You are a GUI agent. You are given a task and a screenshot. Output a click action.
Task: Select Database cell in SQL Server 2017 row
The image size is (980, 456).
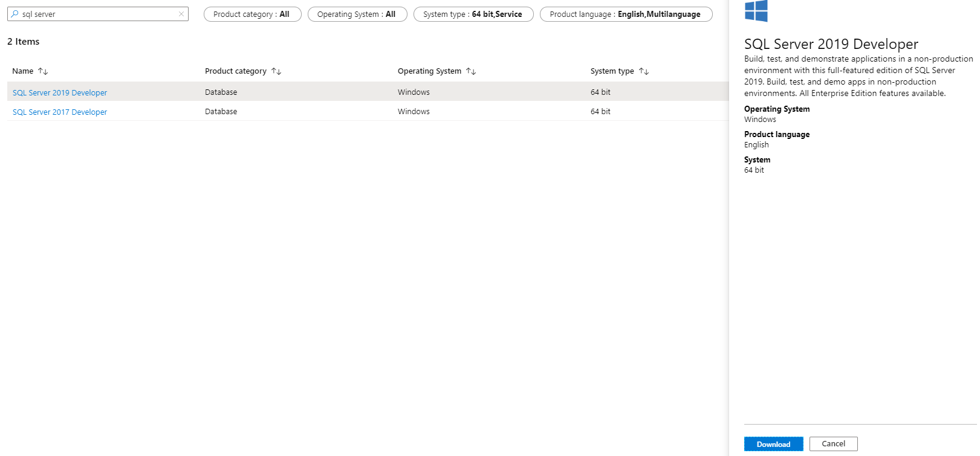[221, 112]
